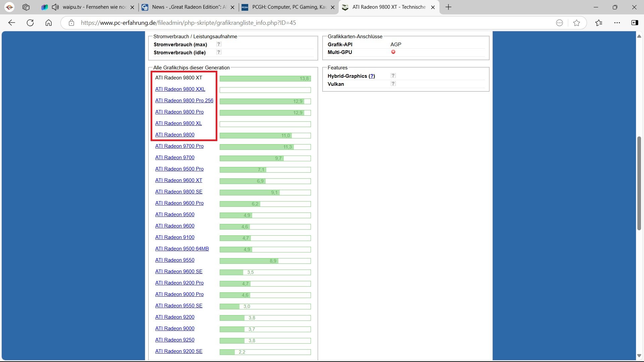Screen dimensions: 644x362
Task: Open a new browser tab
Action: click(x=448, y=7)
